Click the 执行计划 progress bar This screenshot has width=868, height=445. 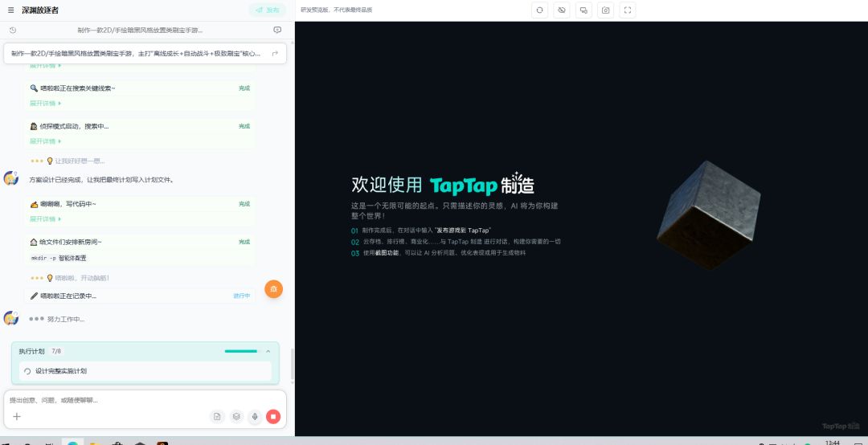point(241,351)
